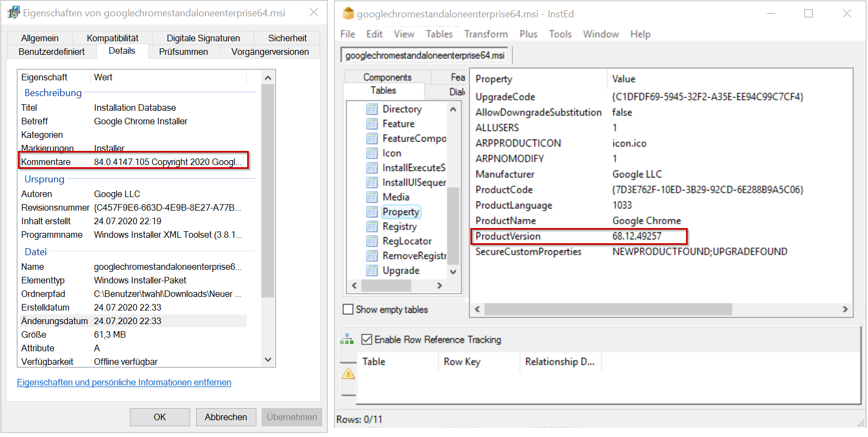Open the Edit menu
Image resolution: width=868 pixels, height=437 pixels.
click(374, 34)
